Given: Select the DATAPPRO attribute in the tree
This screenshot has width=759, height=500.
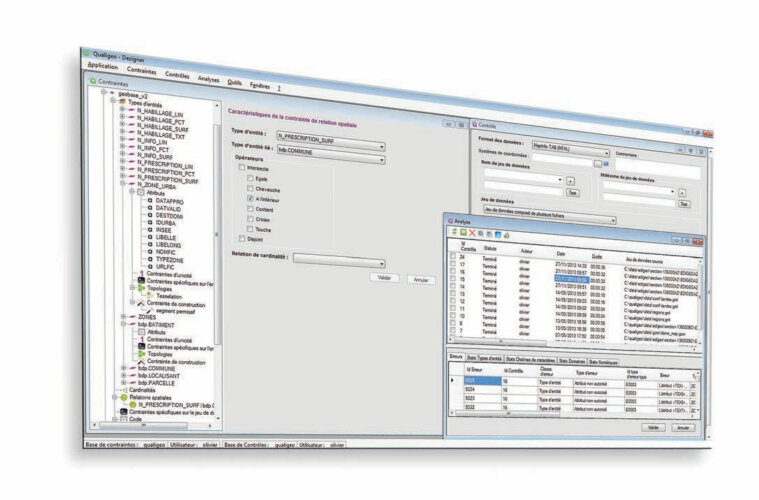Looking at the screenshot, I should point(169,201).
